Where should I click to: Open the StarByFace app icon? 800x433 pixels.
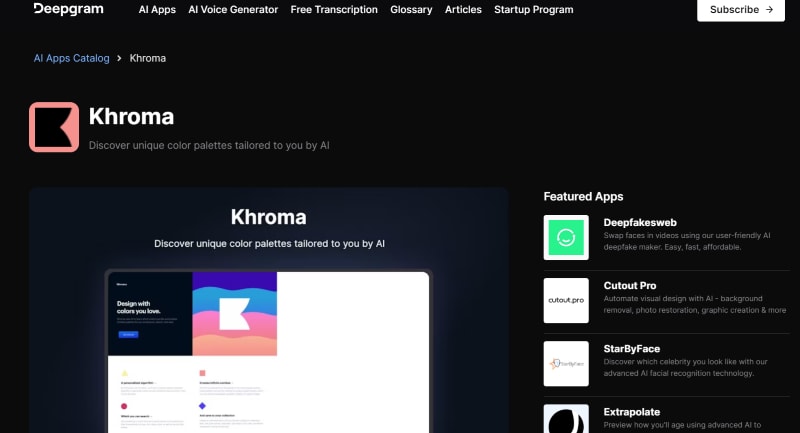point(566,364)
